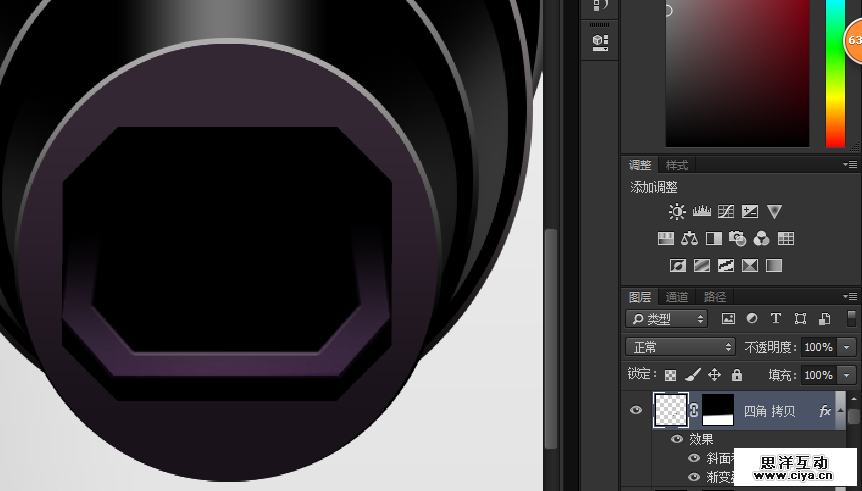Add a Levels adjustment layer
862x491 pixels.
tap(702, 212)
